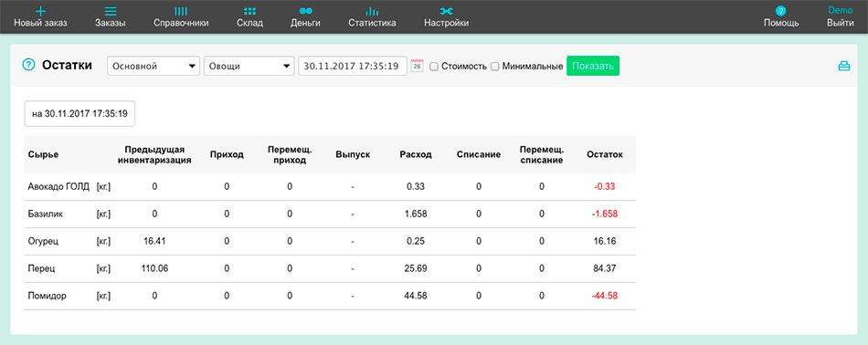Viewport: 868px width, 345px height.
Task: Select the Перец row name
Action: [41, 268]
